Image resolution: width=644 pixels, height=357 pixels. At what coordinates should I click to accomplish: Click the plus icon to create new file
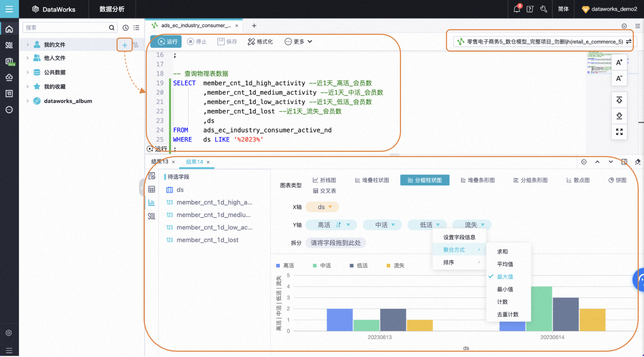125,45
